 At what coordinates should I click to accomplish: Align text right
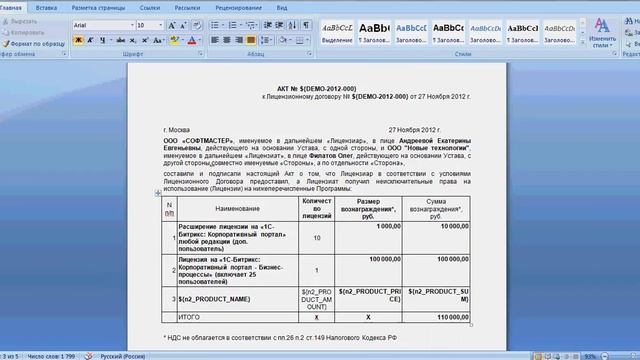239,40
